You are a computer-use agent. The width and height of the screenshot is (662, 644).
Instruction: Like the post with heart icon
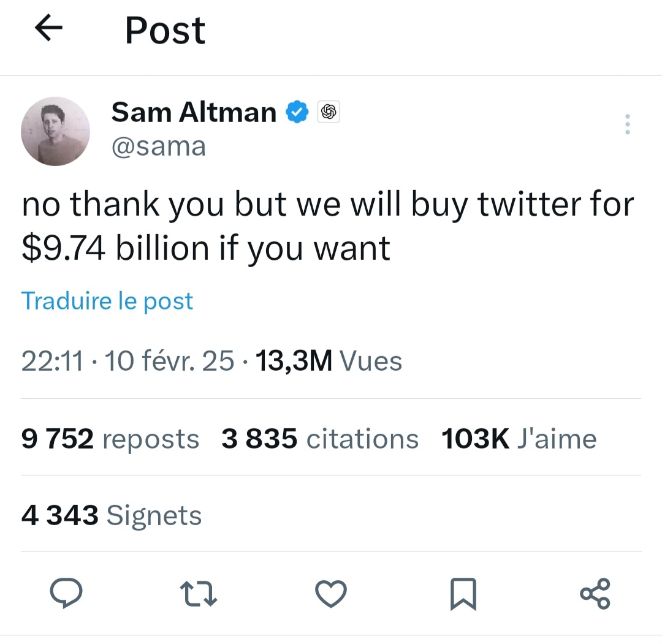(x=331, y=593)
